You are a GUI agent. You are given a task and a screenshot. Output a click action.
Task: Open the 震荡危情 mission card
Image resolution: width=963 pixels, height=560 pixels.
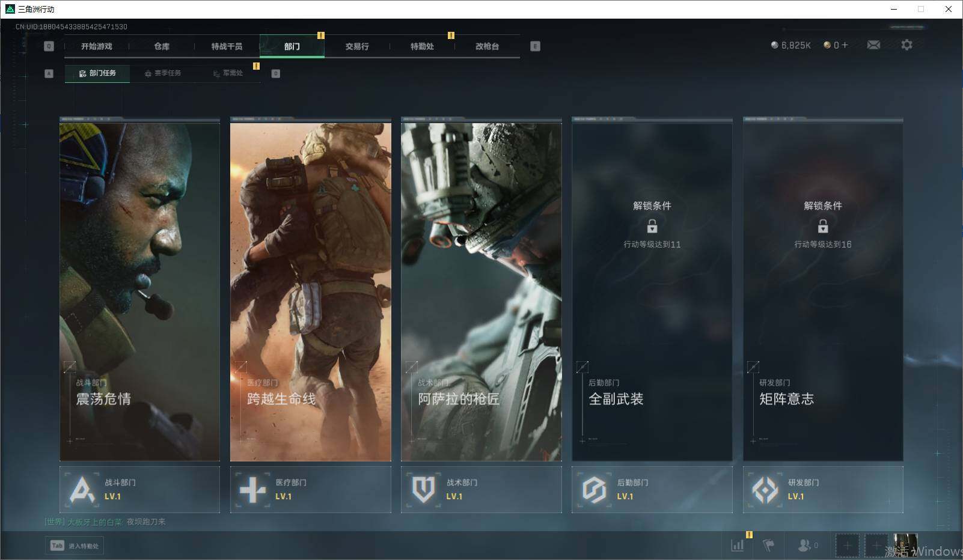[x=140, y=290]
